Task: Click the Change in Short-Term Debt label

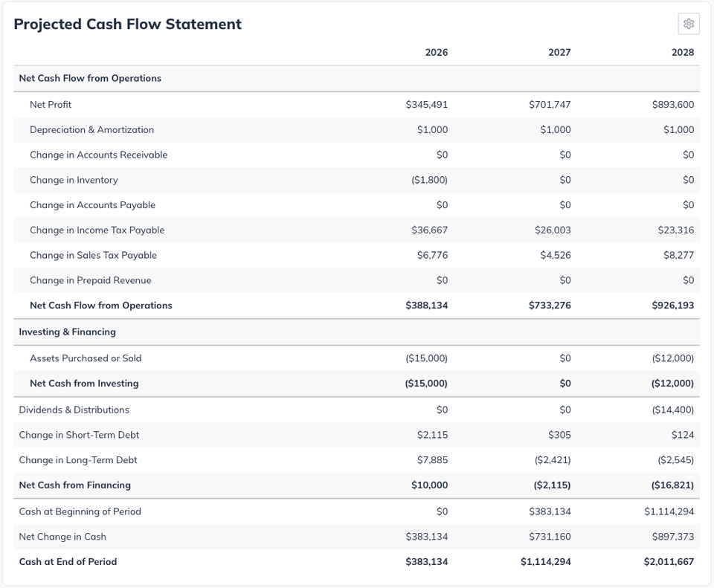Action: (x=79, y=435)
